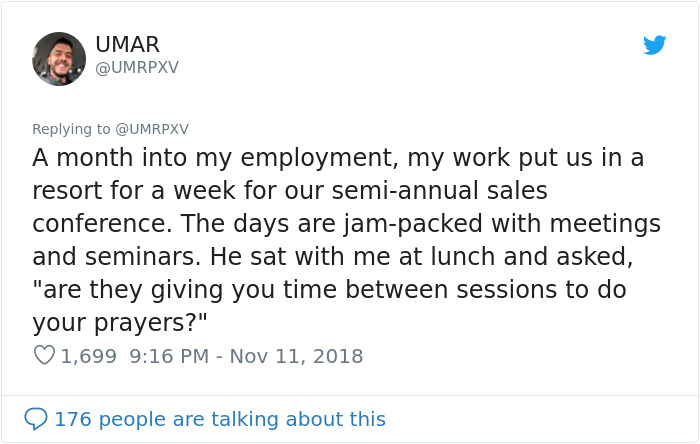Click the speech bubble conversation icon
The height and width of the screenshot is (444, 700).
(x=36, y=418)
